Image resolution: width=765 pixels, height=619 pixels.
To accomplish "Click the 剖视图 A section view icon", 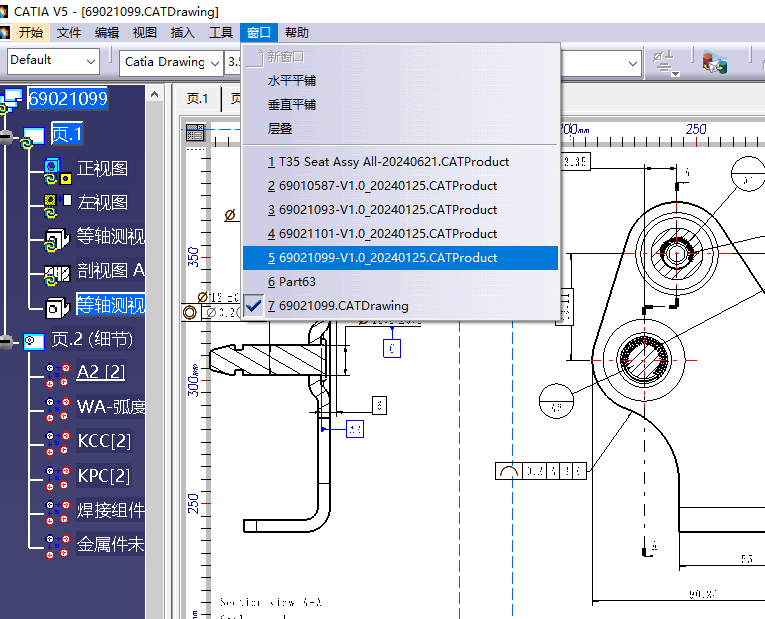I will 58,276.
